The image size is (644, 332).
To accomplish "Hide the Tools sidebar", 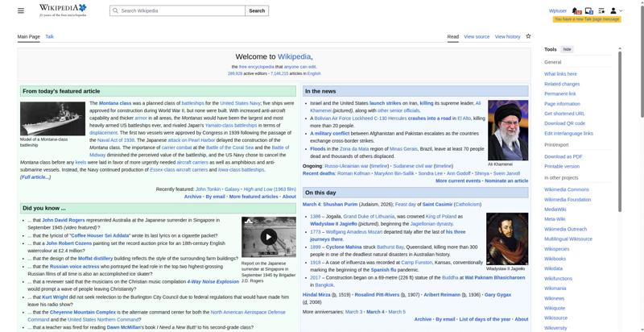I will coord(568,49).
